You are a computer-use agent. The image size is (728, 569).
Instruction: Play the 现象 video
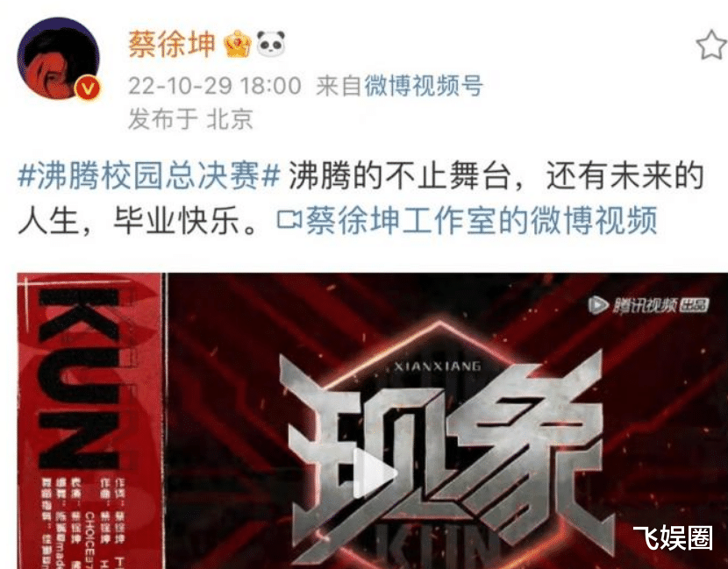pos(374,473)
